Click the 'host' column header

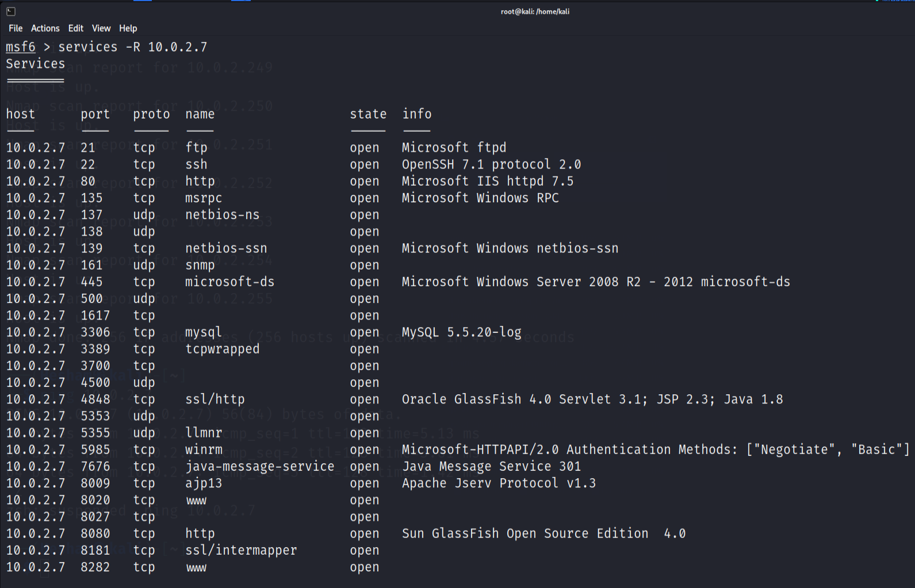[x=21, y=114]
